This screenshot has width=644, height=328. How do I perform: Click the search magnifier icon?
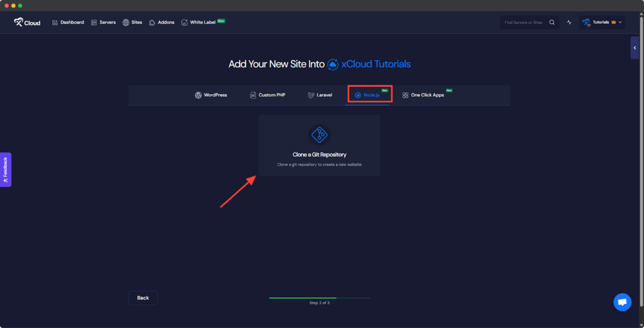pyautogui.click(x=552, y=23)
